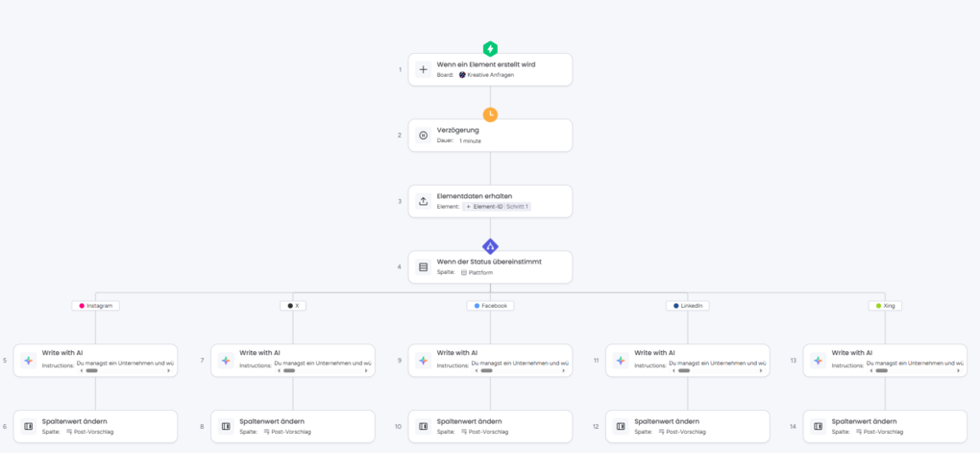Click the column icon in step 6
The height and width of the screenshot is (453, 980).
coord(28,426)
